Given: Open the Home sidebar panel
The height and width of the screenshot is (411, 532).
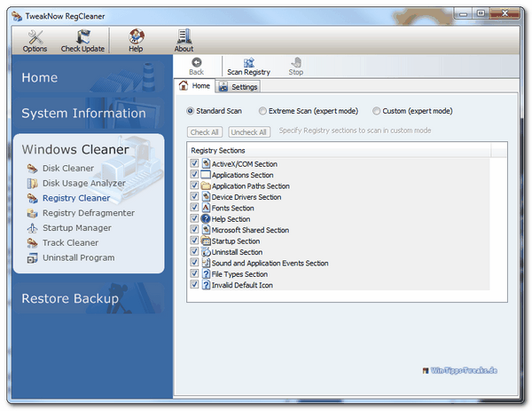Looking at the screenshot, I should [89, 77].
